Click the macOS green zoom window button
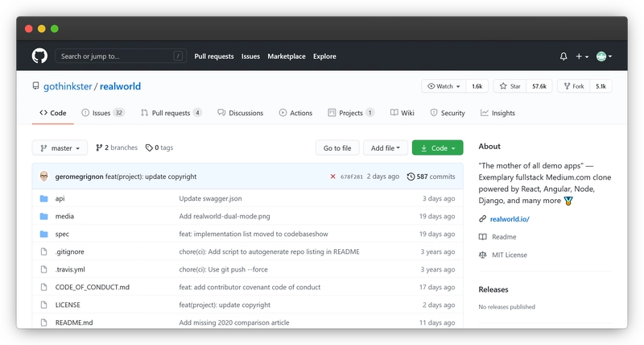The height and width of the screenshot is (345, 644). click(55, 29)
